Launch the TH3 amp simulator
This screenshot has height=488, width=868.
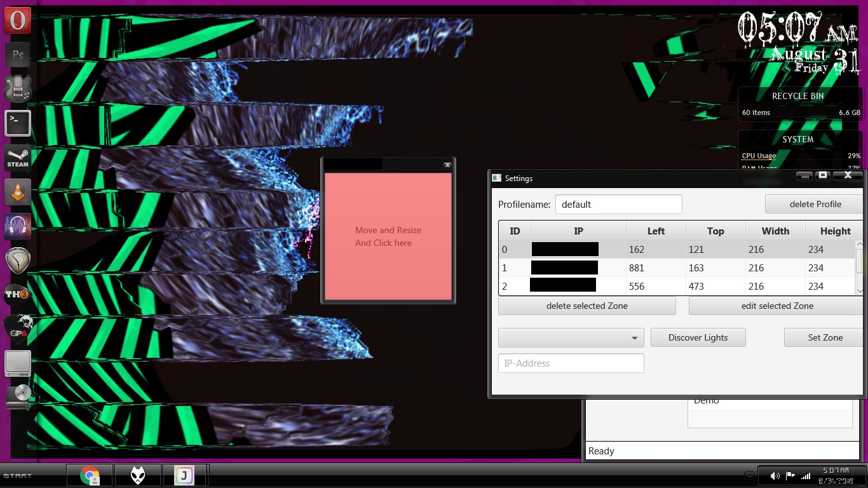click(x=17, y=294)
